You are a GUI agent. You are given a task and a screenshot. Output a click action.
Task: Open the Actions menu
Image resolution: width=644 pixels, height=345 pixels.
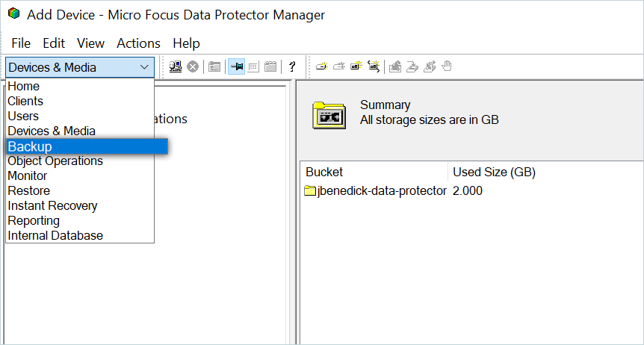(138, 43)
